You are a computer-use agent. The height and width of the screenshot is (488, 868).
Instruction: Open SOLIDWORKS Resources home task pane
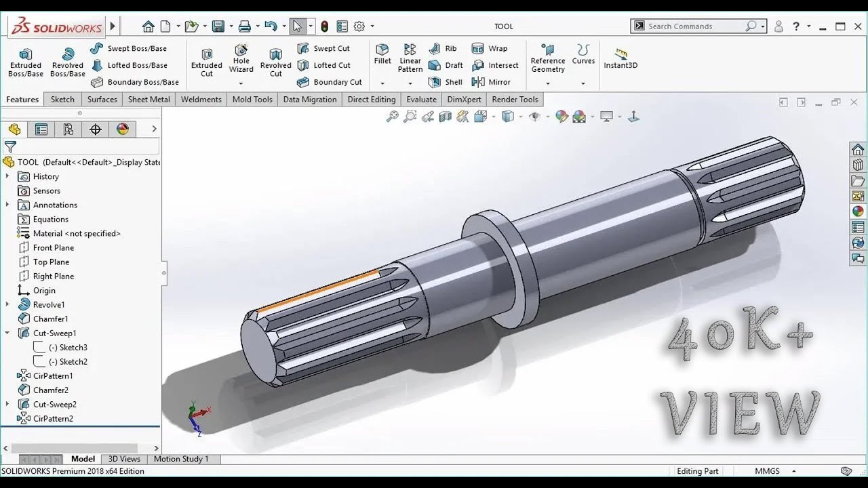[858, 150]
